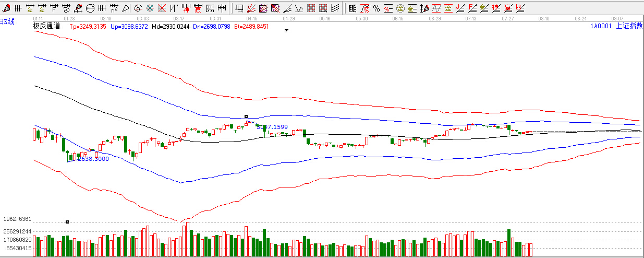
Task: Click the 3097.1599 high price label
Action: [272, 127]
